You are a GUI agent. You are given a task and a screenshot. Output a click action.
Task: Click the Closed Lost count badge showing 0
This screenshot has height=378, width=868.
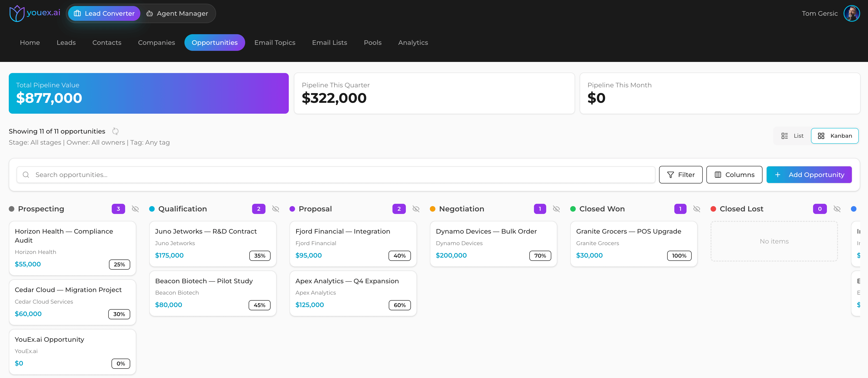click(820, 209)
